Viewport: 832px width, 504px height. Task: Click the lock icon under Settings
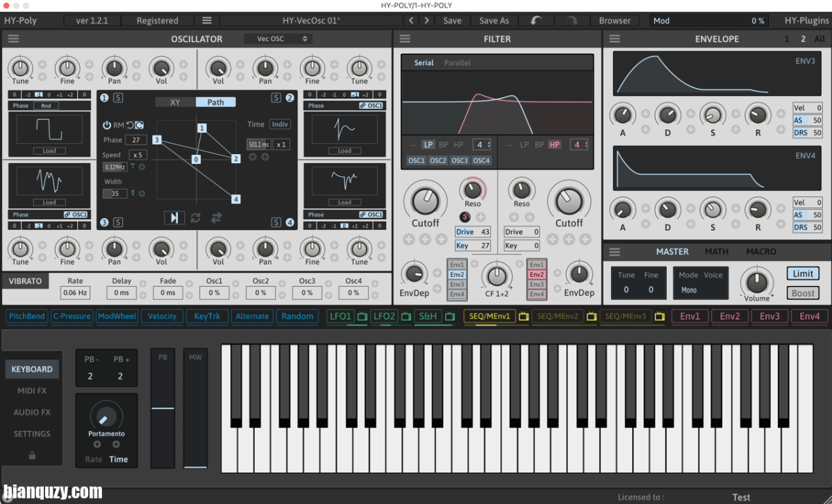32,455
